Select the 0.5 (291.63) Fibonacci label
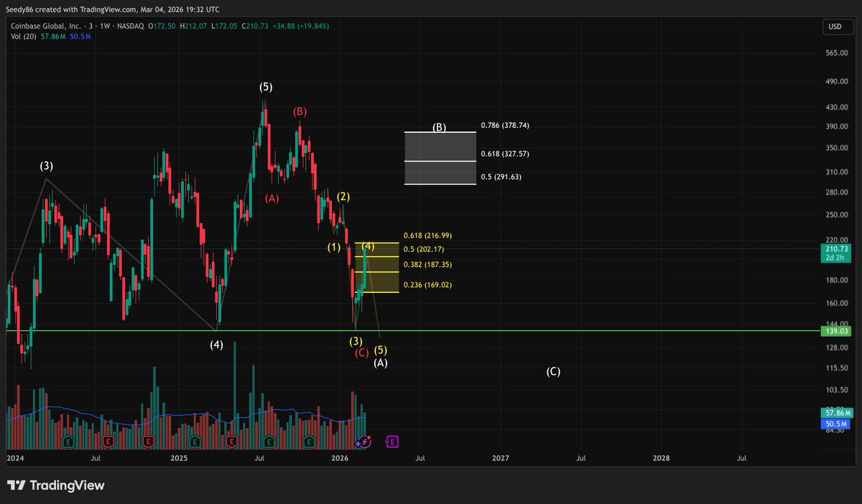 tap(501, 176)
